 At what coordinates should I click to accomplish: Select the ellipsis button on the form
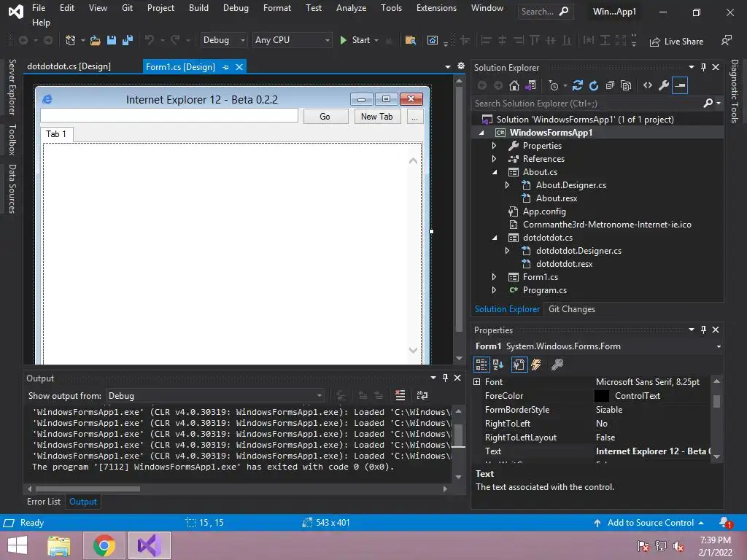point(415,116)
